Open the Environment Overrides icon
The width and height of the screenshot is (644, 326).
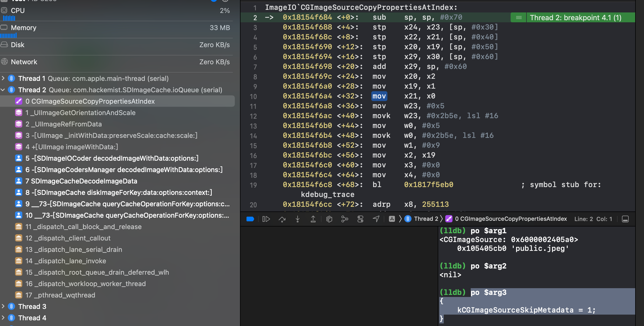tap(360, 219)
